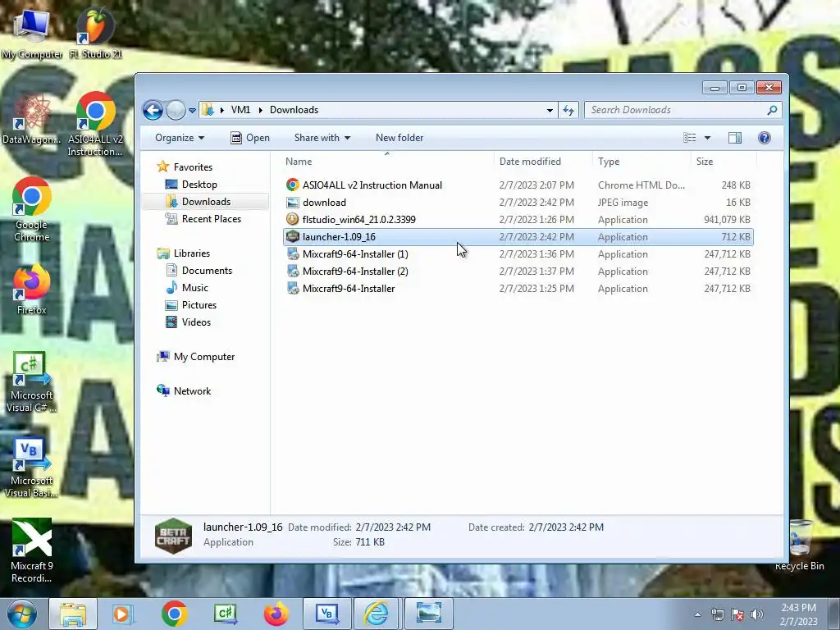Click the volume speaker tray icon

757,615
